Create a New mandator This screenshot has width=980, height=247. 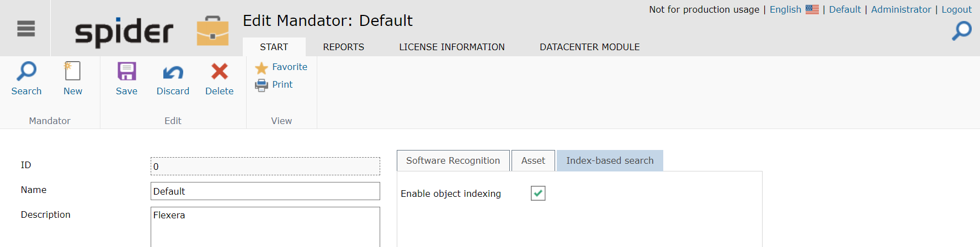click(72, 71)
